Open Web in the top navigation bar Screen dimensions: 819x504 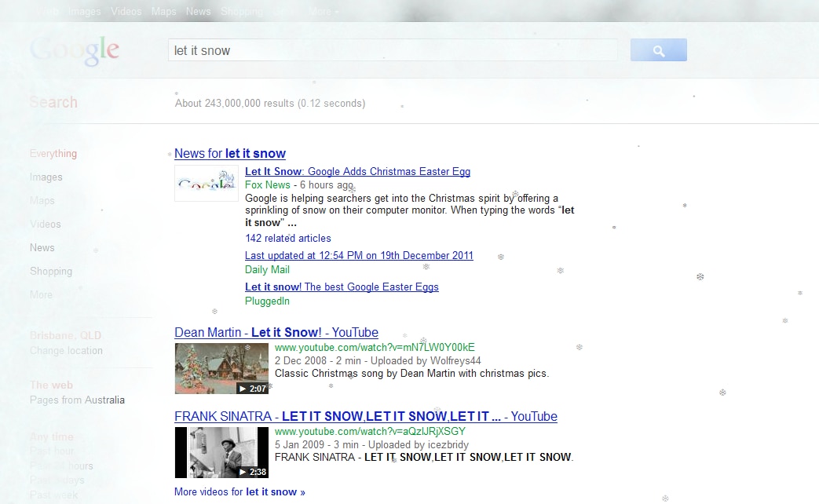click(48, 12)
